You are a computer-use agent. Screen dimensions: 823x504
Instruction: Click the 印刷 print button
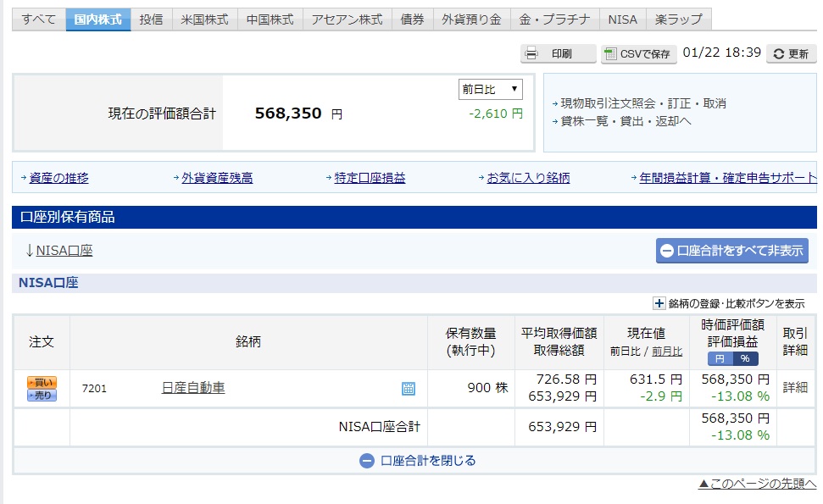tap(558, 53)
